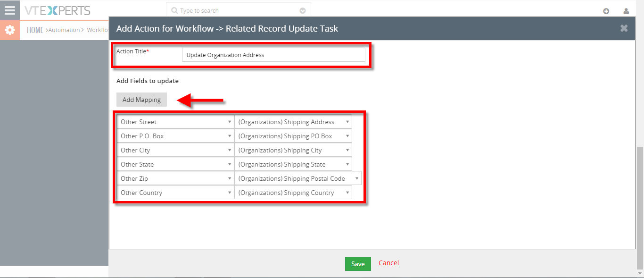This screenshot has height=278, width=644.
Task: Open the Other State field dropdown
Action: point(175,164)
